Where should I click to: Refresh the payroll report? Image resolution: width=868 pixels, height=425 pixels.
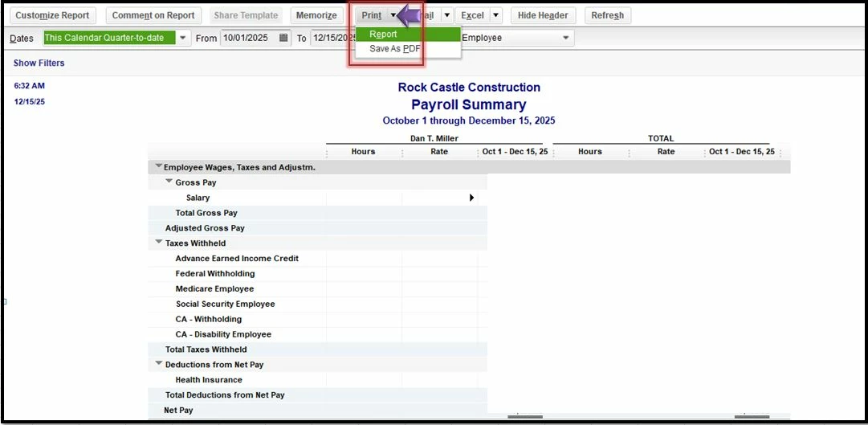coord(608,15)
